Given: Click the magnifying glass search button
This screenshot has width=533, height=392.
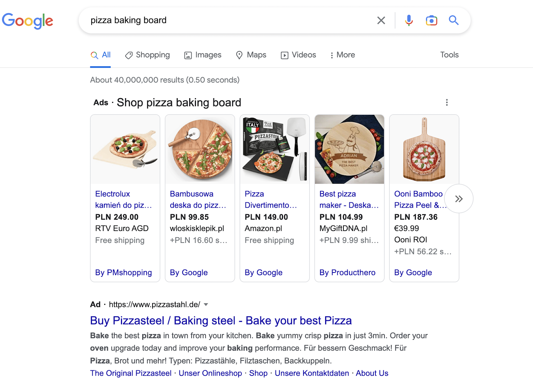Looking at the screenshot, I should click(454, 20).
